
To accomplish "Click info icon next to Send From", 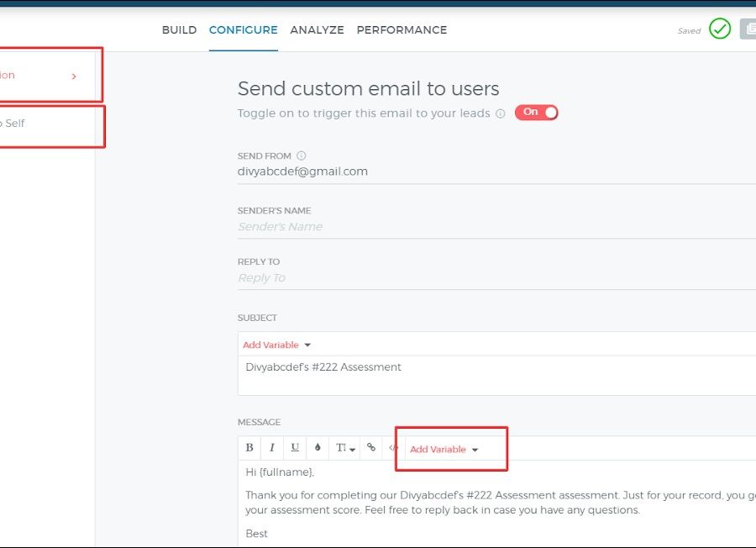I will [x=302, y=155].
